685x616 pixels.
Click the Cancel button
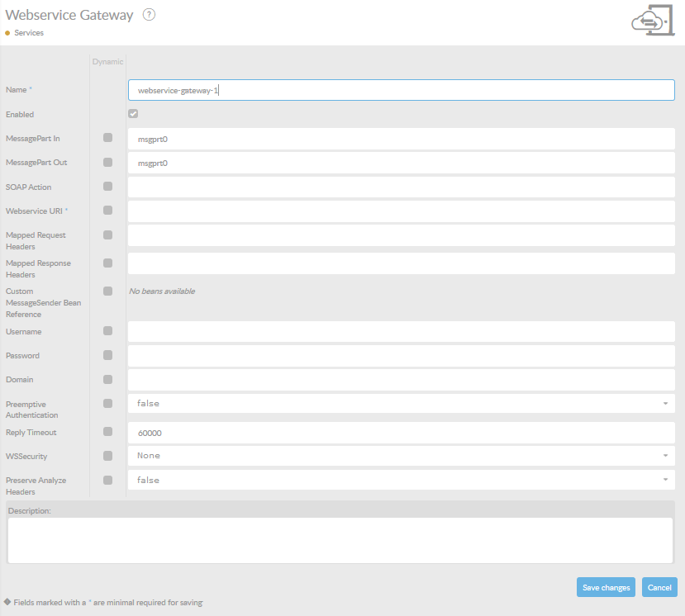tap(659, 587)
